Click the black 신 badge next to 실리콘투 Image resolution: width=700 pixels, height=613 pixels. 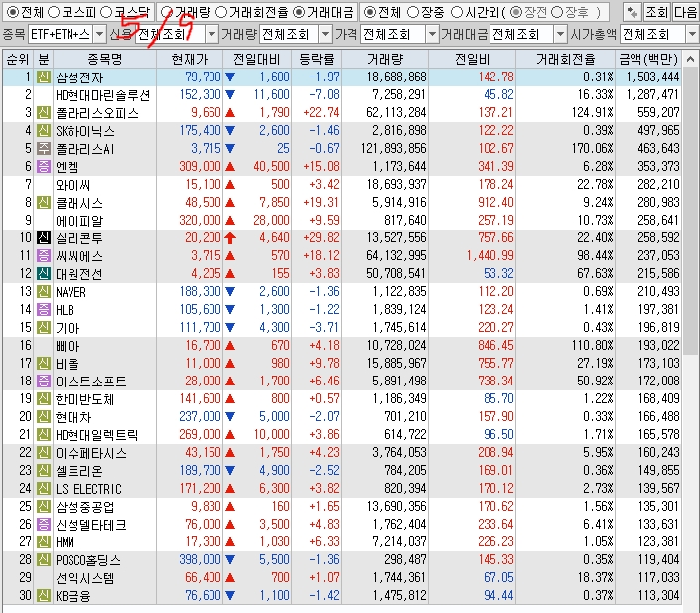click(x=44, y=237)
